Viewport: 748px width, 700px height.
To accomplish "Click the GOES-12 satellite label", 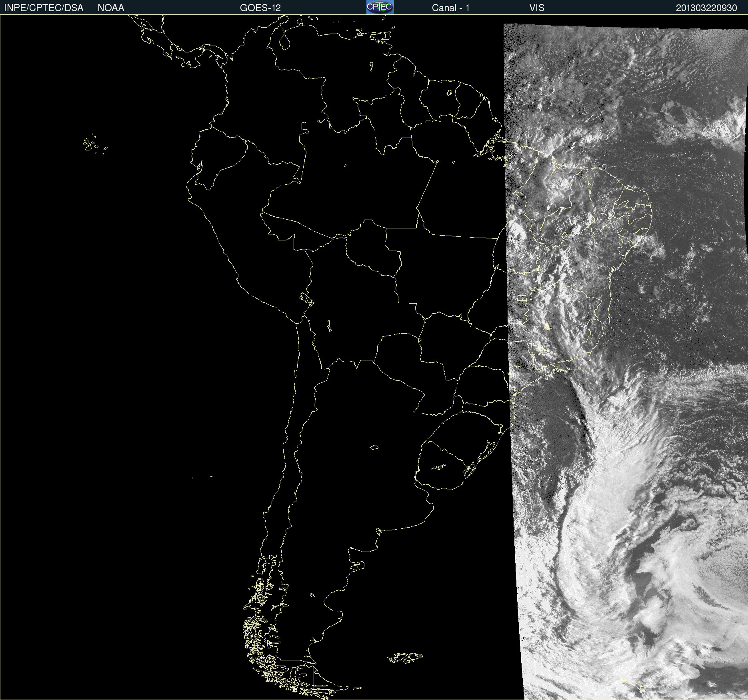I will (x=260, y=8).
